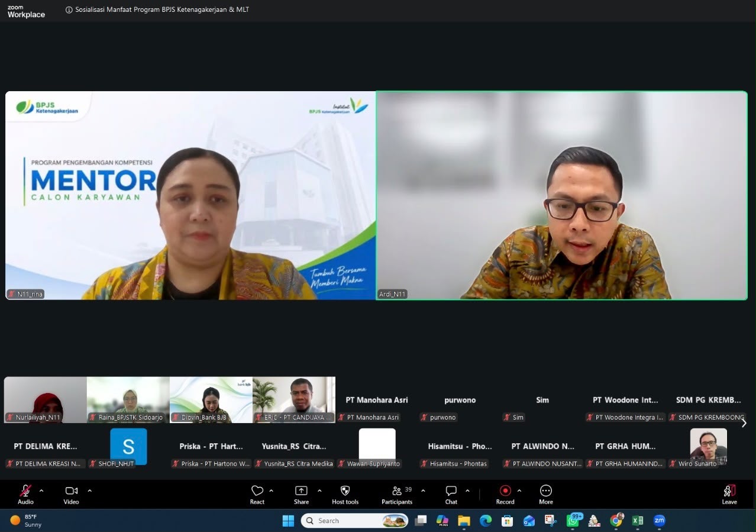Viewport: 756px width, 532px height.
Task: Select Raina_BPJSTK Sidoarjo participant thumbnail
Action: click(x=128, y=400)
